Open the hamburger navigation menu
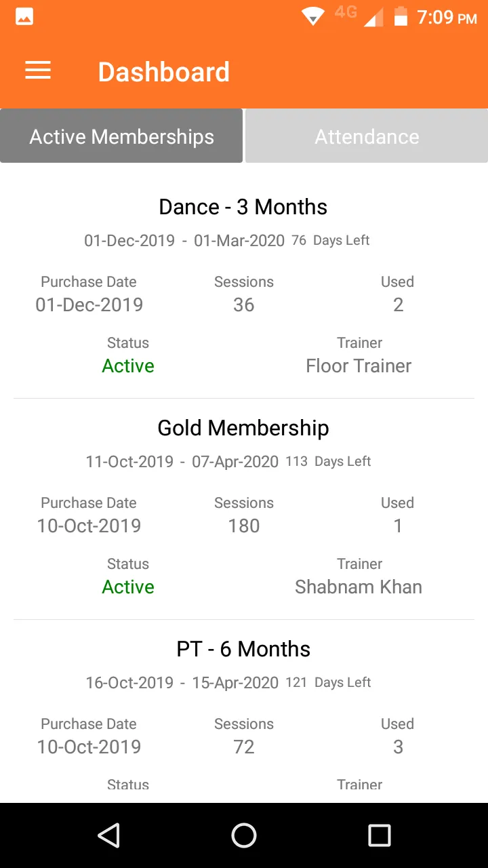The image size is (488, 868). [38, 71]
